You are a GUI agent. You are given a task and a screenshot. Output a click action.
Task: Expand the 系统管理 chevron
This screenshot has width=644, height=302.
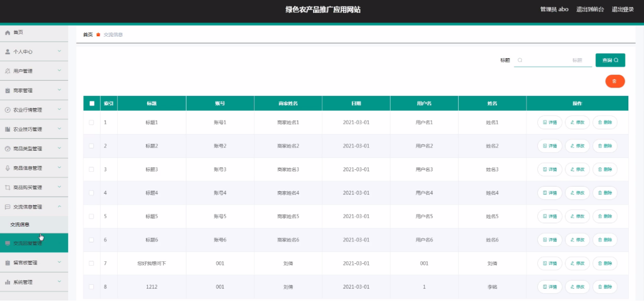[59, 281]
